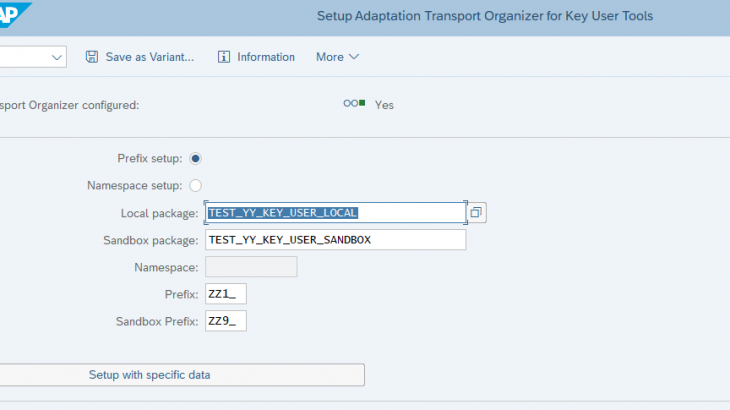
Task: Click the configured status indicator icon
Action: [x=354, y=103]
